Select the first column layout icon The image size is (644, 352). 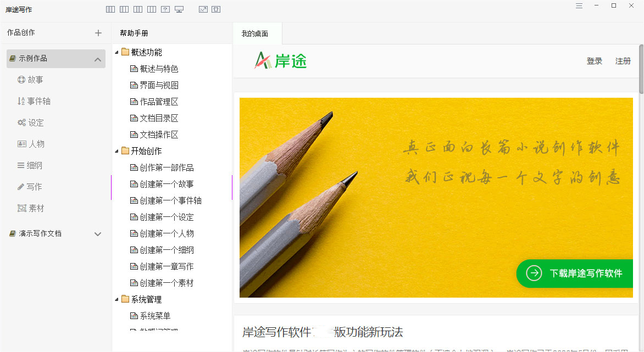point(110,9)
